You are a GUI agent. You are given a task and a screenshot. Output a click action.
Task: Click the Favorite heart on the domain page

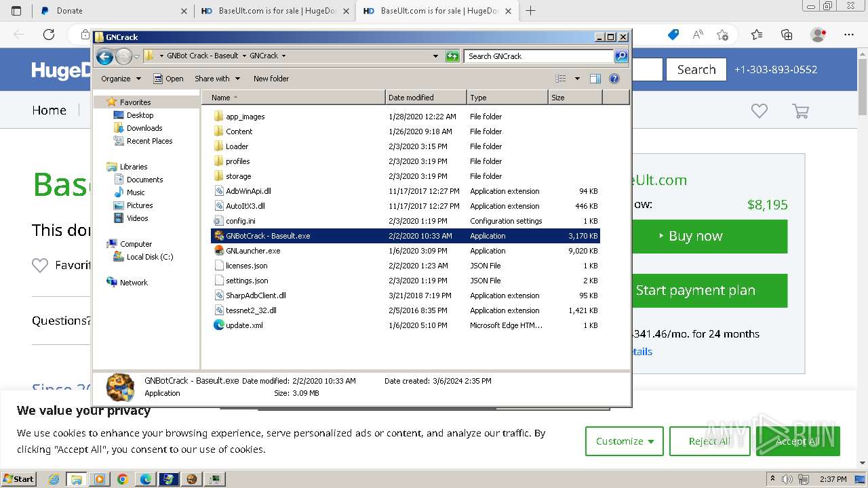point(40,265)
